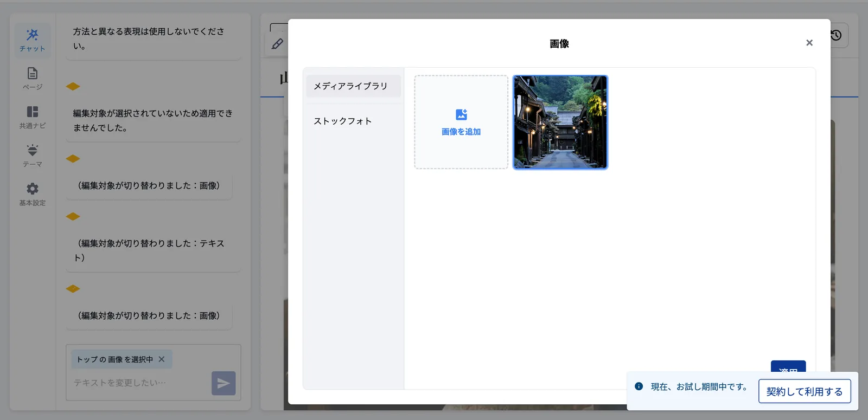Click the info icon in trial notice
The height and width of the screenshot is (420, 868).
[639, 386]
